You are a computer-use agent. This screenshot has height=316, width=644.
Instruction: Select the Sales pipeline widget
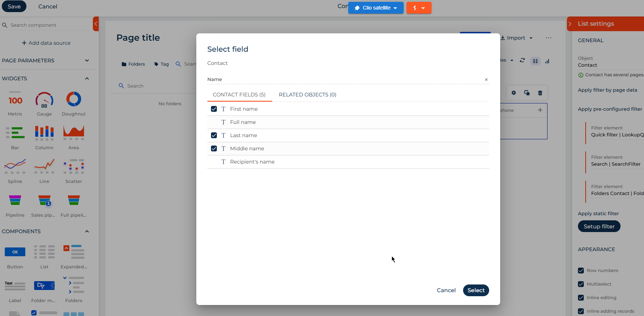click(44, 201)
